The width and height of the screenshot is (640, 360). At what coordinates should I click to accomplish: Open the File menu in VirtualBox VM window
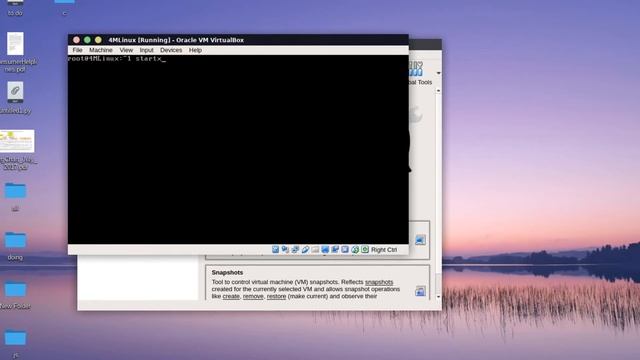(x=77, y=50)
